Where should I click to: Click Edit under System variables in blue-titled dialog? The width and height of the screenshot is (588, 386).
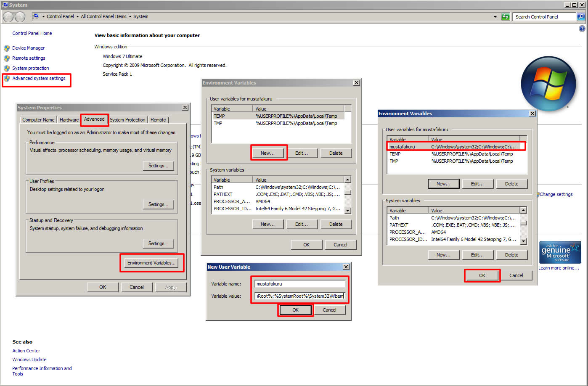pyautogui.click(x=477, y=255)
